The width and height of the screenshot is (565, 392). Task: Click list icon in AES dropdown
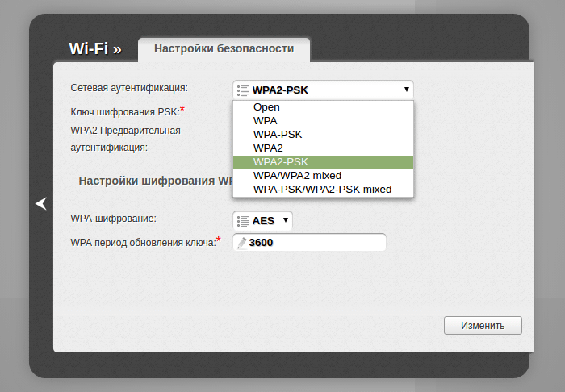(243, 221)
